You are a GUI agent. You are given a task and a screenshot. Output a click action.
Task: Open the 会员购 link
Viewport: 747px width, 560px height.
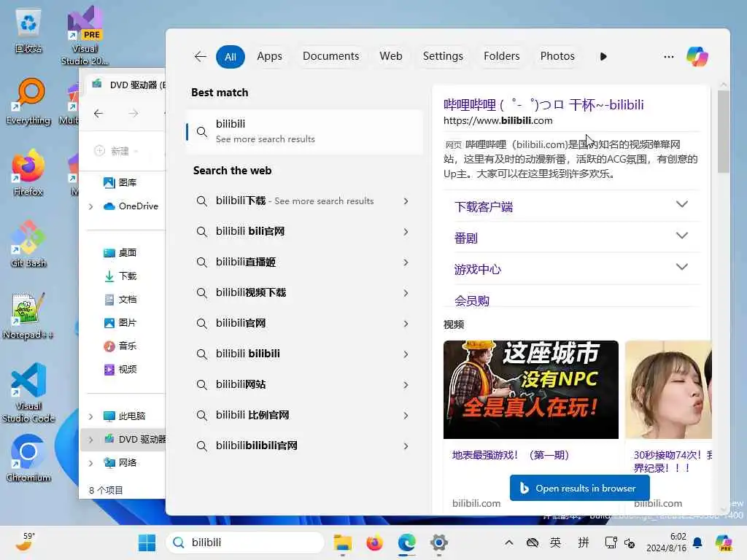[x=472, y=301]
